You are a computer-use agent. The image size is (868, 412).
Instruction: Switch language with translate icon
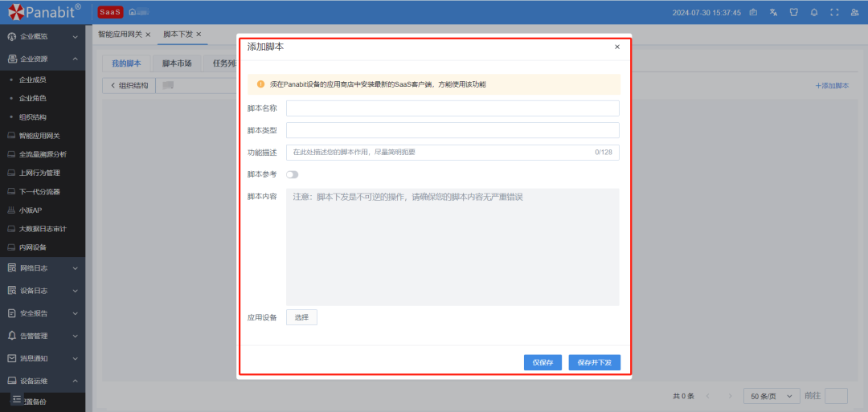click(773, 12)
